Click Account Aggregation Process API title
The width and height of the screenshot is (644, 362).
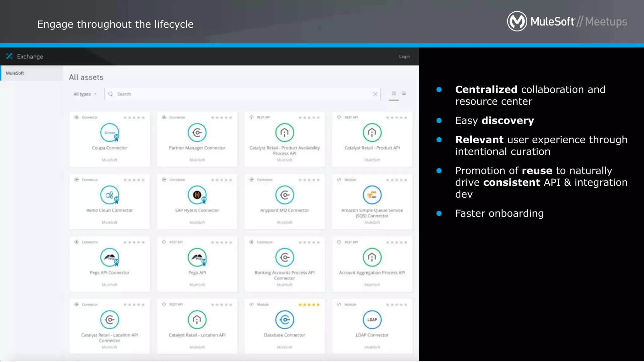pyautogui.click(x=372, y=273)
